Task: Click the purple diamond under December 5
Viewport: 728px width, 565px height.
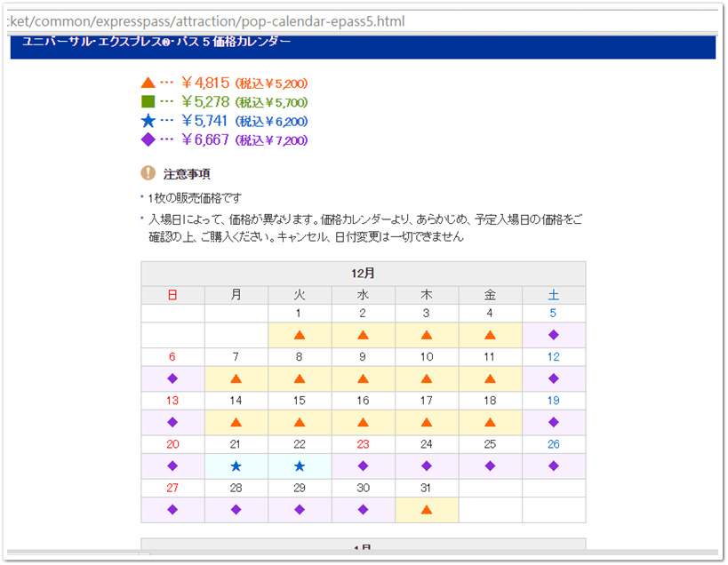Action: tap(554, 335)
